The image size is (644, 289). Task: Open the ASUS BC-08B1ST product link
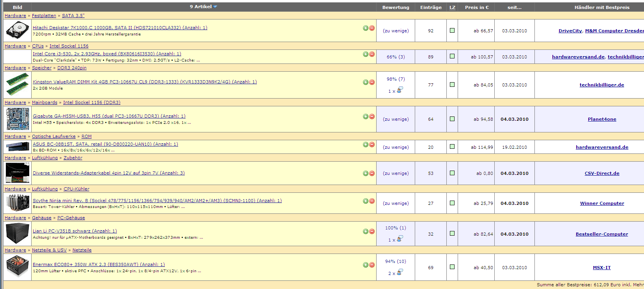(105, 144)
